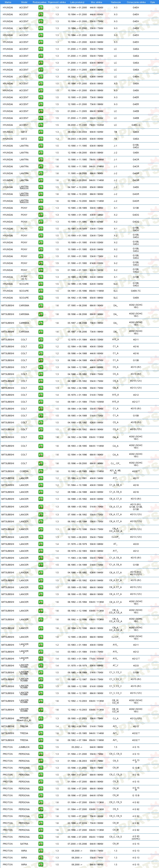The width and height of the screenshot is (159, 868).
Task: Click fuel icon in Persona G 13 B row
Action: [x=41, y=768]
